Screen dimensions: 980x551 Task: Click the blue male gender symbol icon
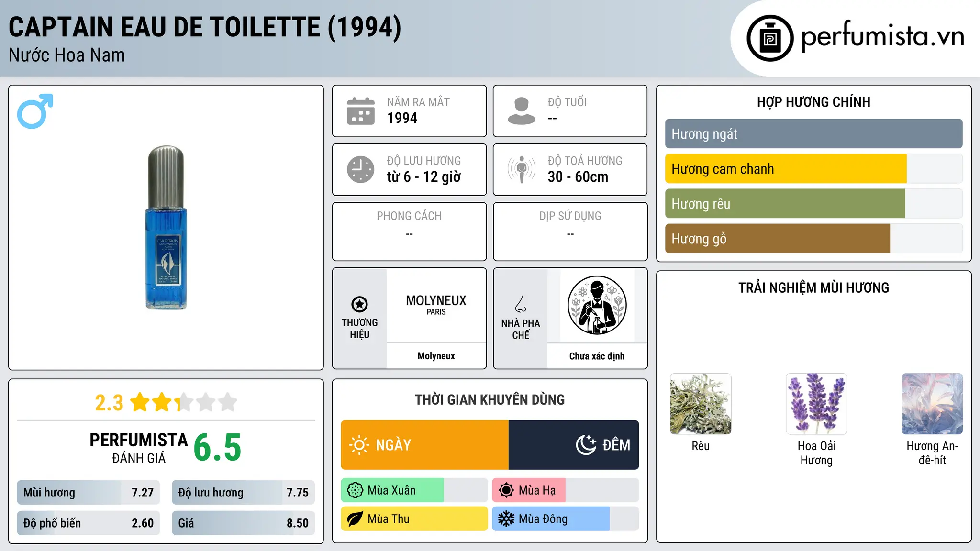tap(35, 111)
